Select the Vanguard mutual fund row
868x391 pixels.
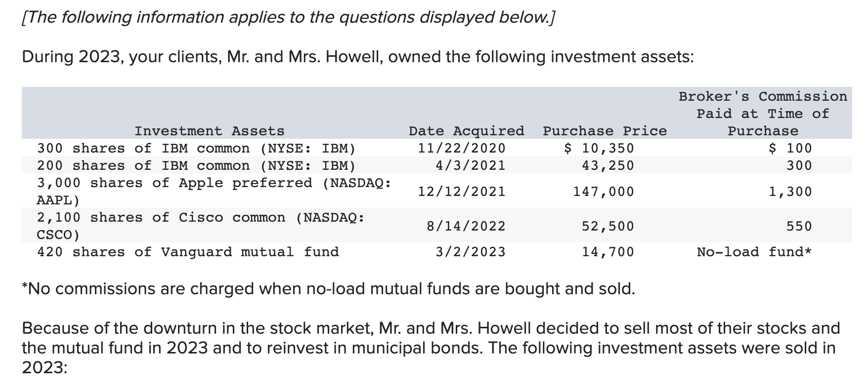click(x=437, y=252)
